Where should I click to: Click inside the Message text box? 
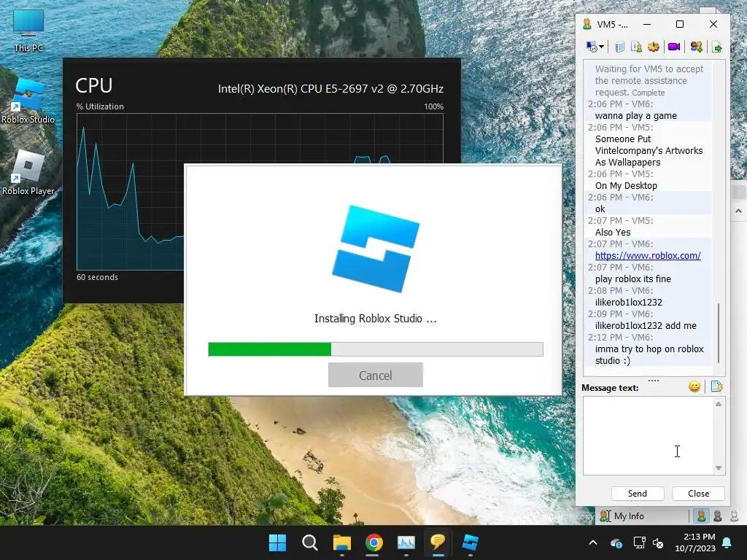(648, 436)
